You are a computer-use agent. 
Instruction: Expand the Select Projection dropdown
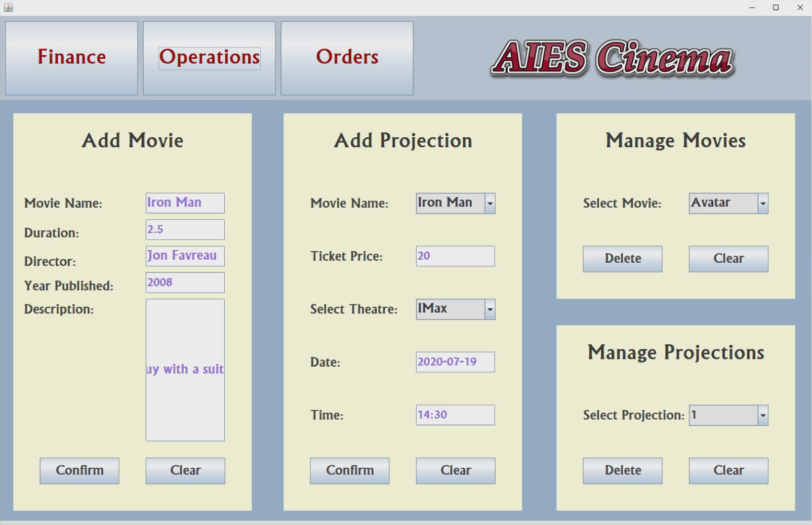coord(728,416)
